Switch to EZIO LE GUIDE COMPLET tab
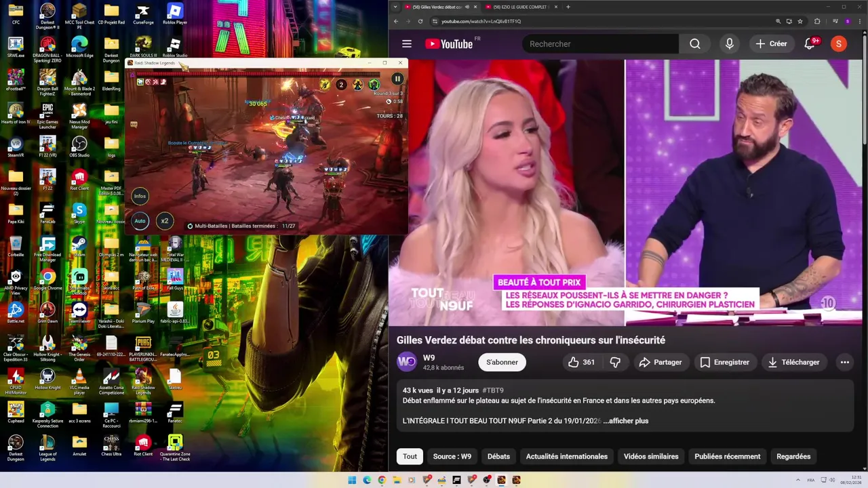The height and width of the screenshot is (488, 868). [x=520, y=7]
